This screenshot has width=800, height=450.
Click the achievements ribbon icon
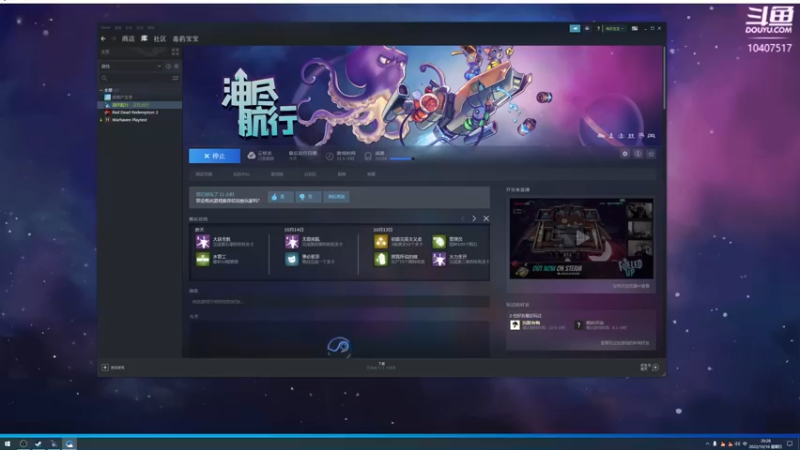[368, 156]
